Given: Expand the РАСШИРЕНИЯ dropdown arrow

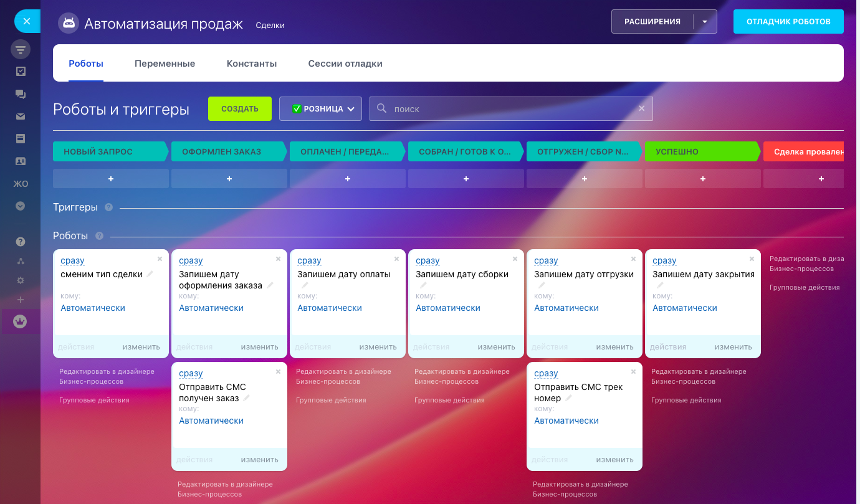Looking at the screenshot, I should pos(705,21).
